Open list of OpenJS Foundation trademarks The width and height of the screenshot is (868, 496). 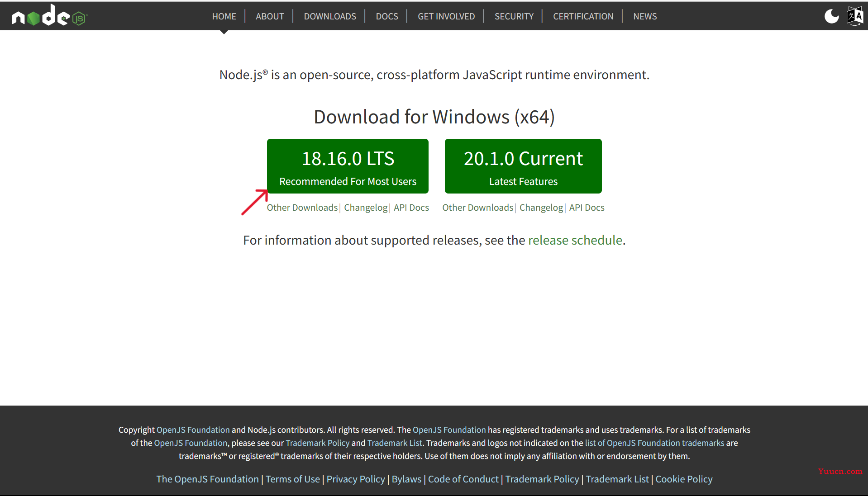(655, 443)
